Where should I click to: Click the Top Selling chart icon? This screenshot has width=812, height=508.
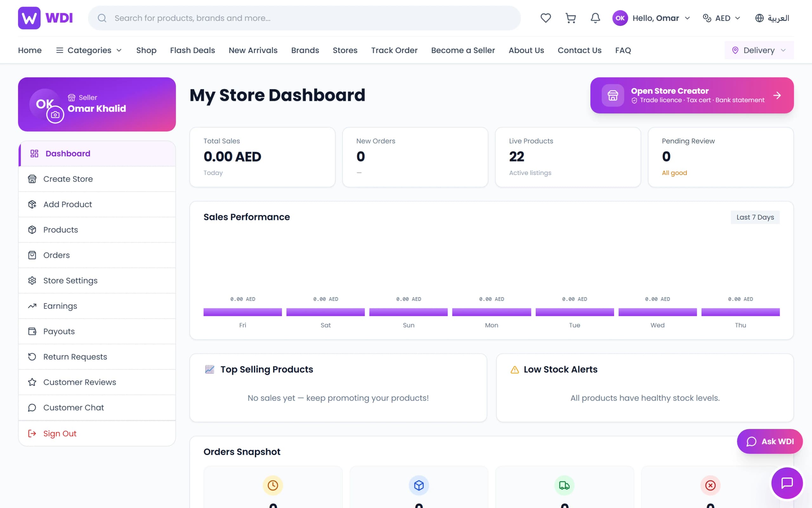(210, 369)
